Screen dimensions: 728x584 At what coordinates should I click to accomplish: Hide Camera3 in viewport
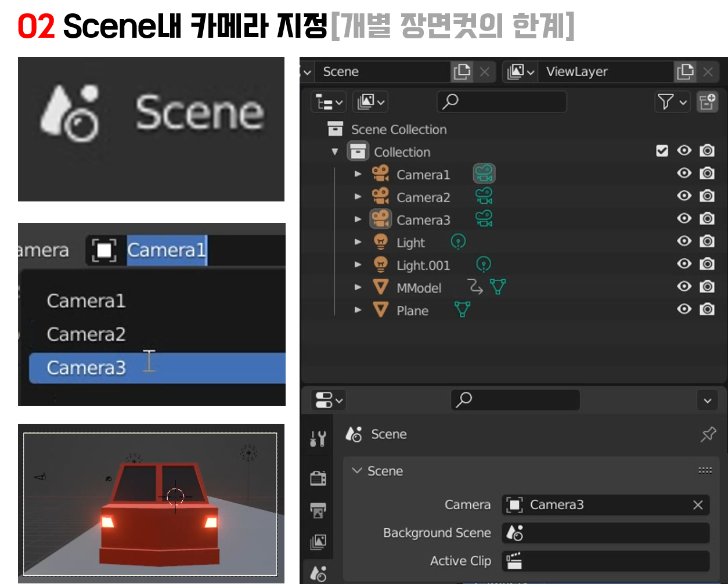684,218
